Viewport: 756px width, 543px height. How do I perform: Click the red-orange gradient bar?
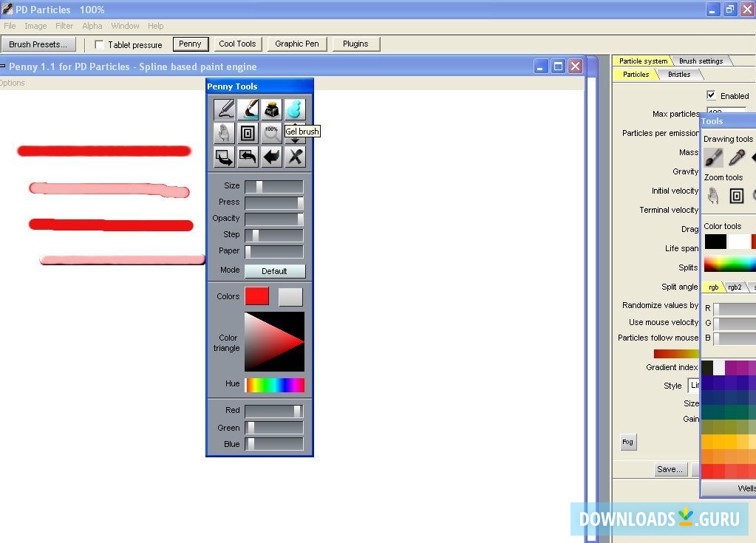(676, 354)
